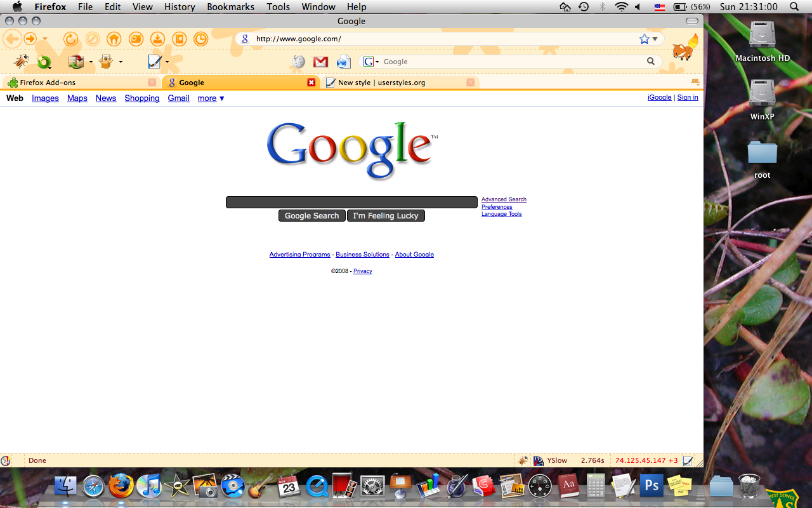Open the Downloads toolbar button
Viewport: 812px width, 508px height.
(157, 39)
